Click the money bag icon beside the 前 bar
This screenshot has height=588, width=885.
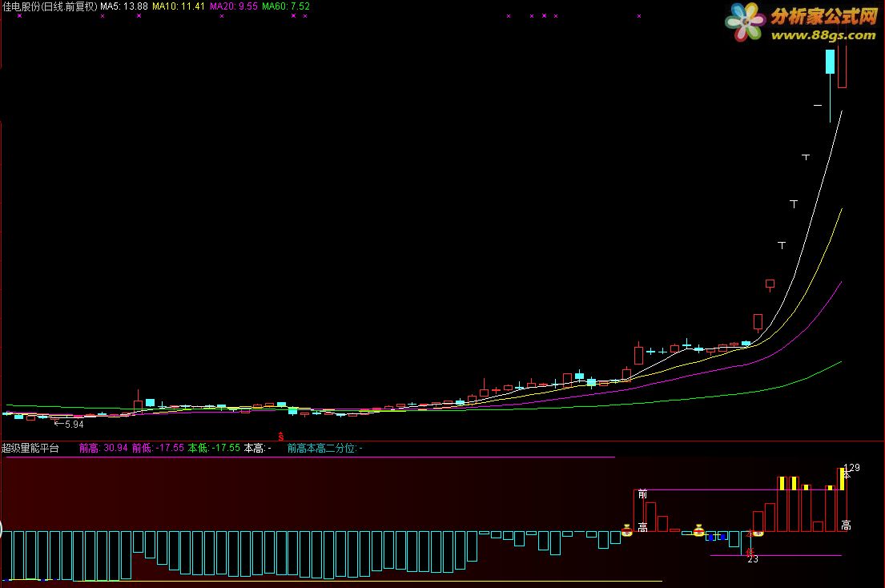tap(626, 530)
